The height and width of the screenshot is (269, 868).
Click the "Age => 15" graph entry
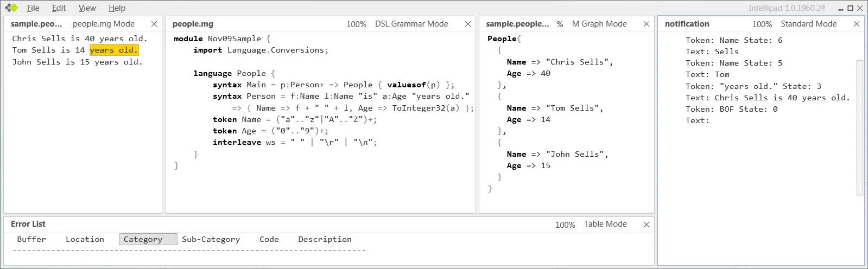tap(528, 165)
